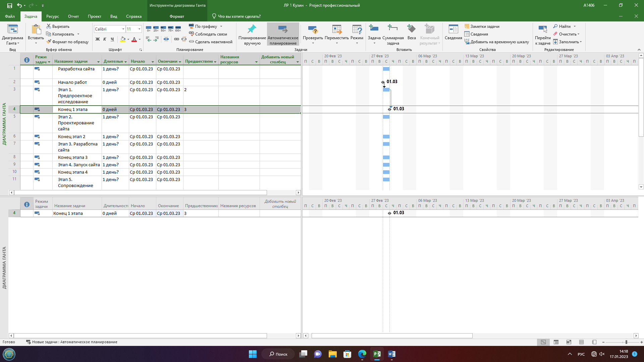Open the Gantt Chart view button
Image resolution: width=644 pixels, height=362 pixels.
point(12,35)
